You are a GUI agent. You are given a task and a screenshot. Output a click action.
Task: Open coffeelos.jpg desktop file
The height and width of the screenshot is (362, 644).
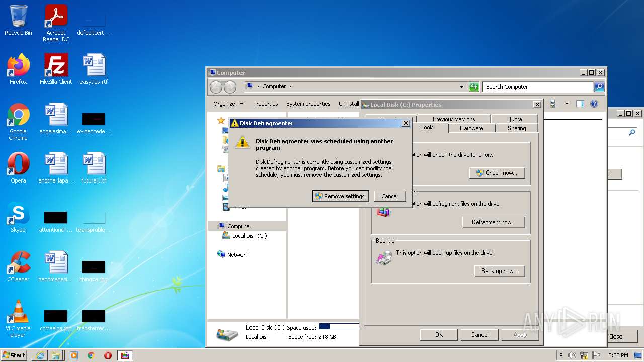pyautogui.click(x=56, y=320)
